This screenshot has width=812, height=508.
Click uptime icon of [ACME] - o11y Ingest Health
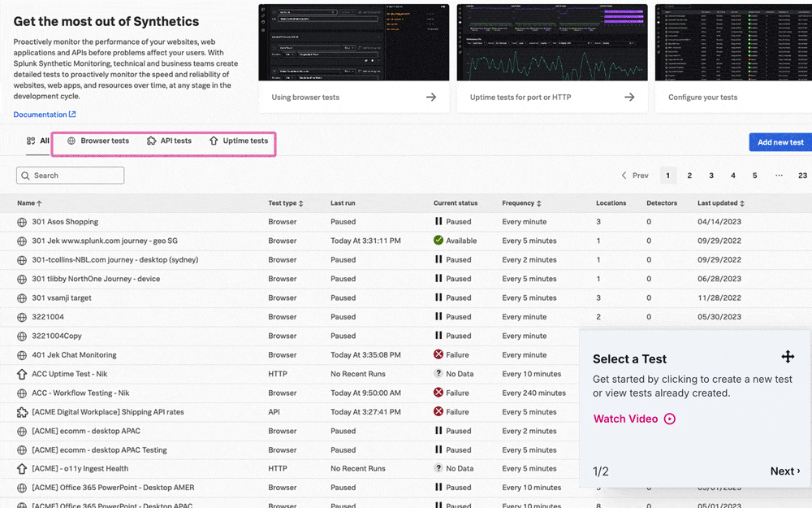(x=22, y=469)
